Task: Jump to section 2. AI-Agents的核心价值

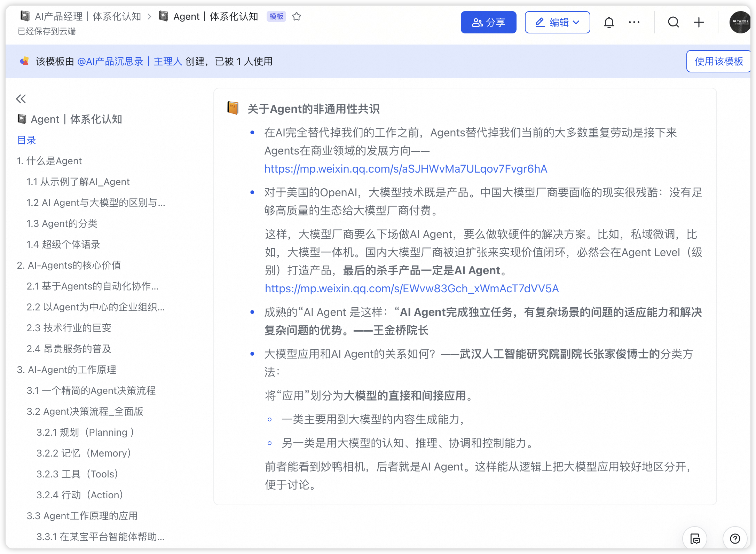Action: coord(69,265)
